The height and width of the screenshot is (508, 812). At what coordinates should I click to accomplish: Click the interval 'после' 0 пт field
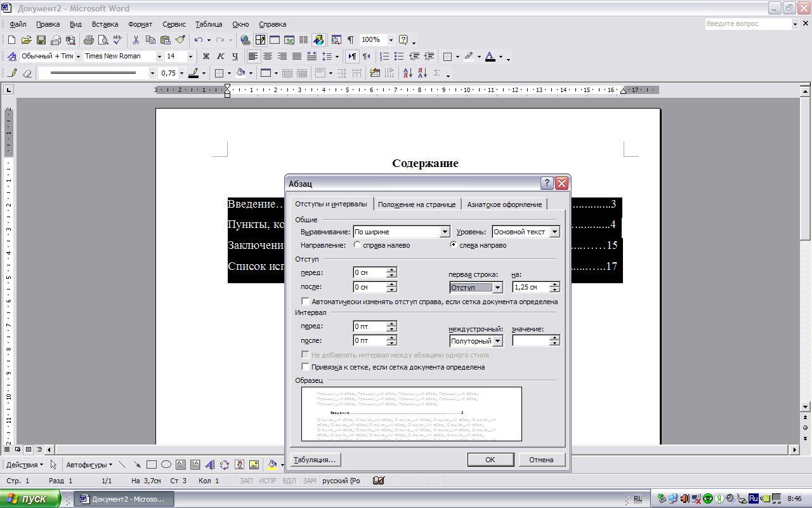[x=370, y=341]
